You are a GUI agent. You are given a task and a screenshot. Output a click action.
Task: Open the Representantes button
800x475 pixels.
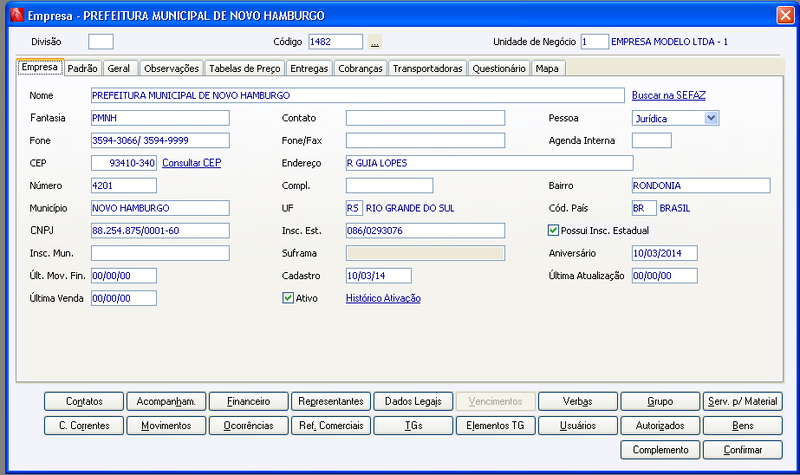pyautogui.click(x=331, y=401)
